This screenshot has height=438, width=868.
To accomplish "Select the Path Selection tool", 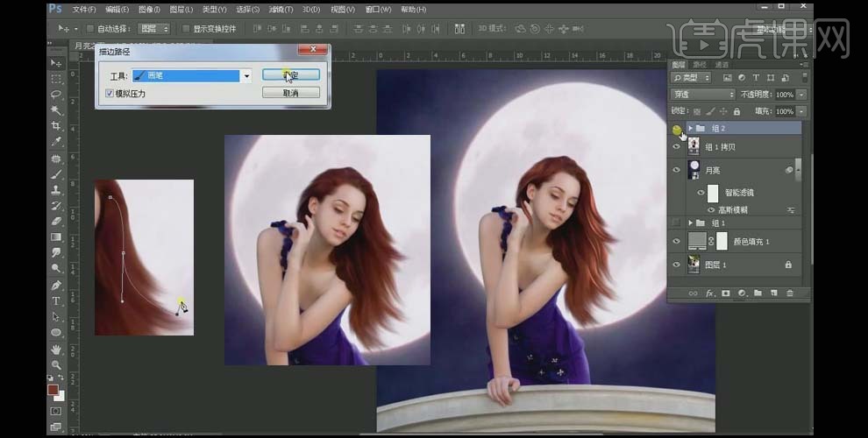I will click(56, 317).
